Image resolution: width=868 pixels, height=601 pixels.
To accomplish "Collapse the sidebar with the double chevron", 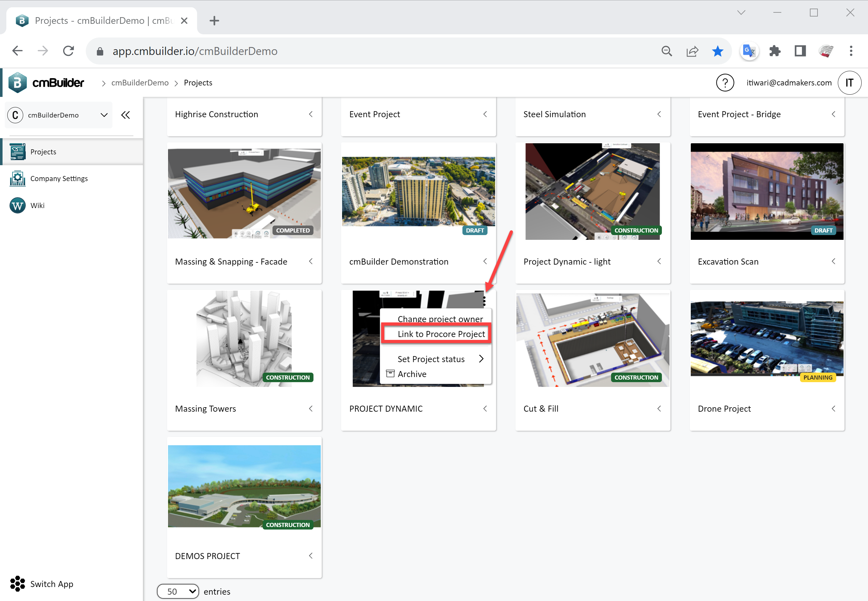I will coord(126,115).
